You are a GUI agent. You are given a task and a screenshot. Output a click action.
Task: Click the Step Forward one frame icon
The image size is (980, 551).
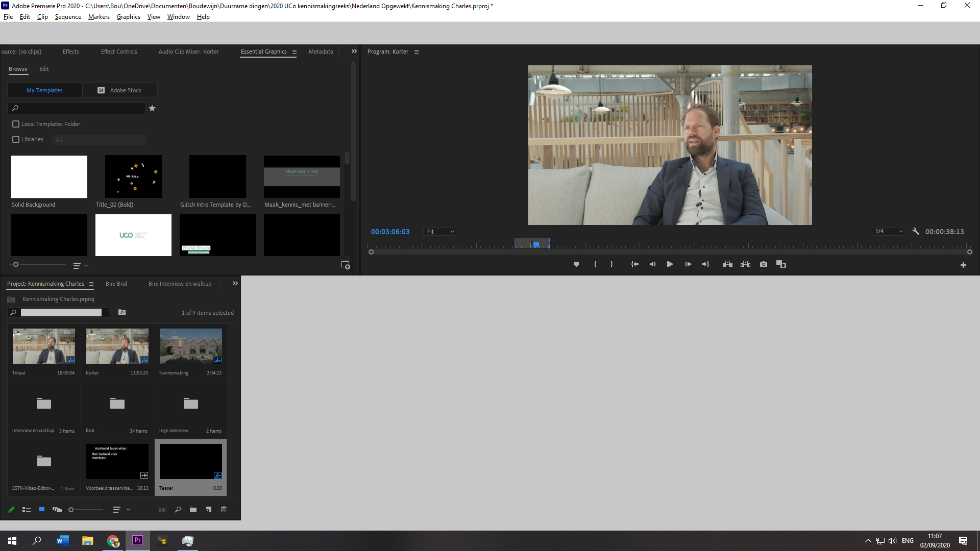click(x=687, y=264)
